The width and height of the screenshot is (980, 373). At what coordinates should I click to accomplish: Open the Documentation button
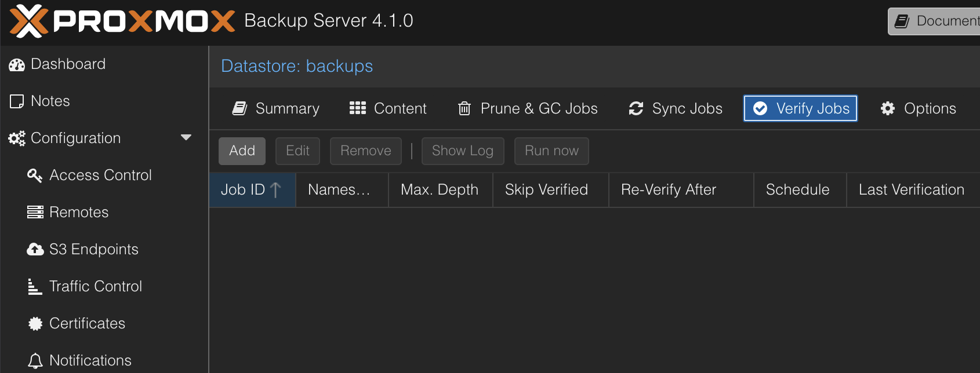(x=934, y=21)
